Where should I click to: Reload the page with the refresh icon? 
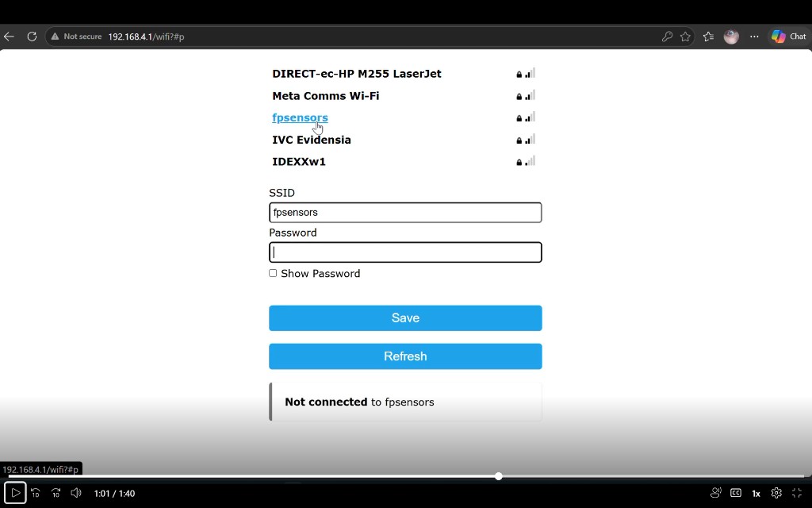(32, 37)
